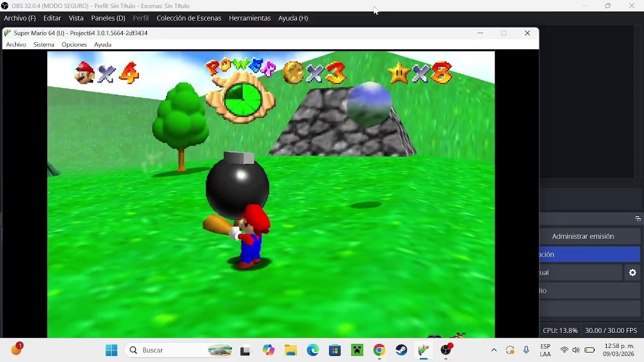Launch Microsoft Edge from the taskbar
The width and height of the screenshot is (644, 362).
pos(313,350)
